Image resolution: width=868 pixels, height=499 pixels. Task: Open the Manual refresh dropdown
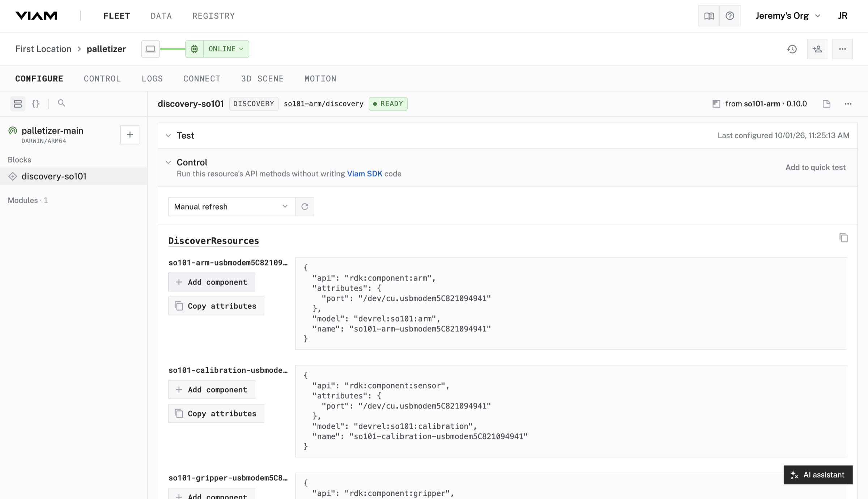[x=231, y=207]
